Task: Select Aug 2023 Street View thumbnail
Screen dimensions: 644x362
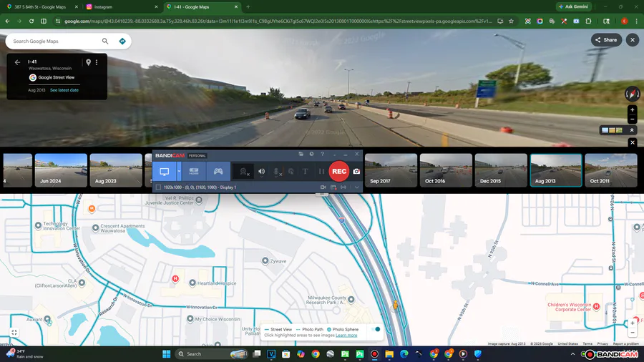Action: [116, 170]
